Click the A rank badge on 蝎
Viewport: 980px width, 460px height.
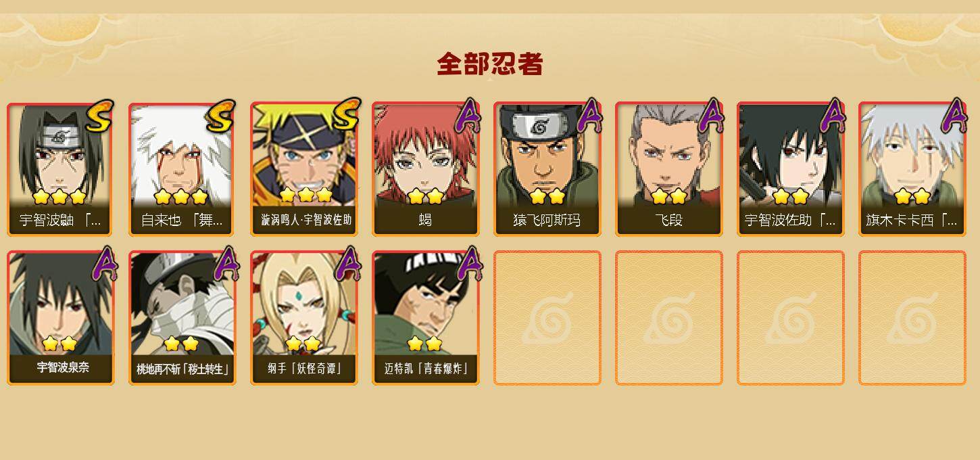pos(468,116)
